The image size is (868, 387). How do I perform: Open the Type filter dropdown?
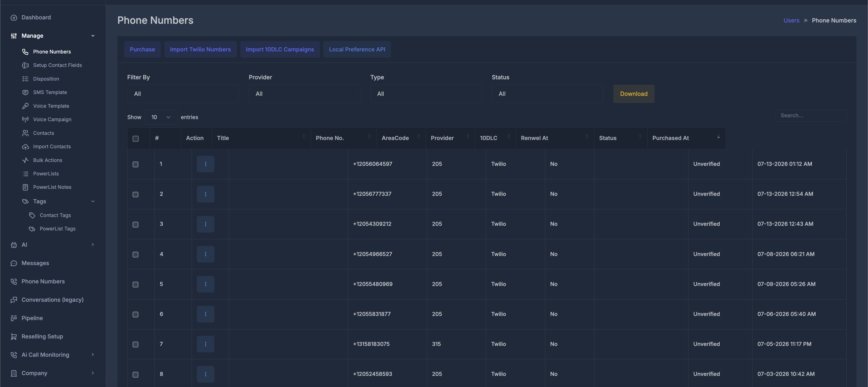coord(426,94)
